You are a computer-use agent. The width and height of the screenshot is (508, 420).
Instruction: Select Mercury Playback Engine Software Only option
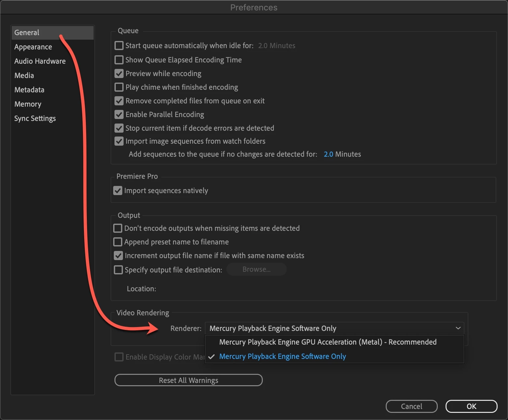pos(334,356)
